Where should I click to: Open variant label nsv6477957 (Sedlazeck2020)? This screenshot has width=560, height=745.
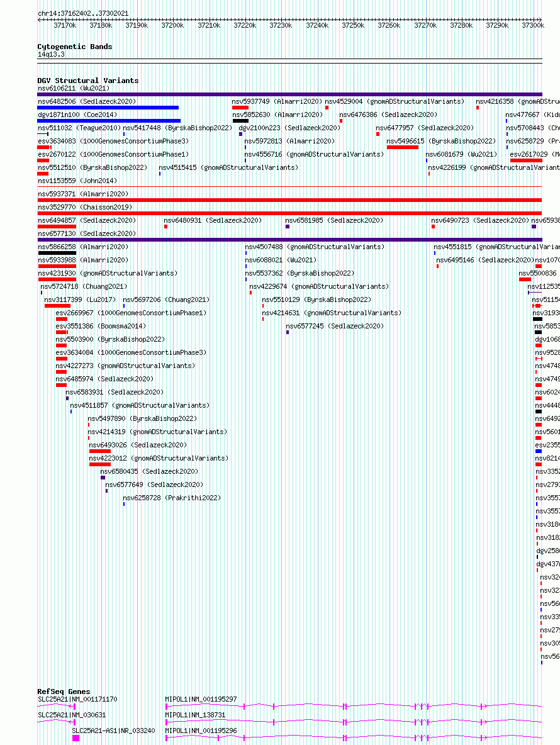point(425,128)
